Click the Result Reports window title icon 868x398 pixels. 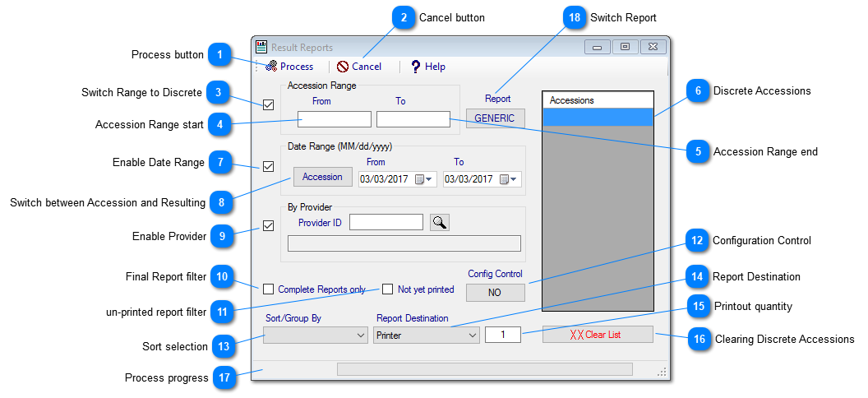pos(261,48)
